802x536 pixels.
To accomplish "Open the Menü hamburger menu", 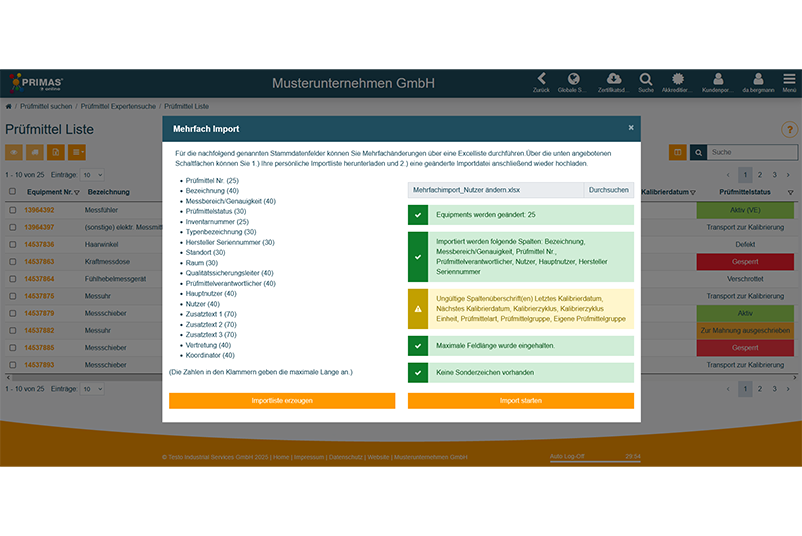I will point(789,80).
